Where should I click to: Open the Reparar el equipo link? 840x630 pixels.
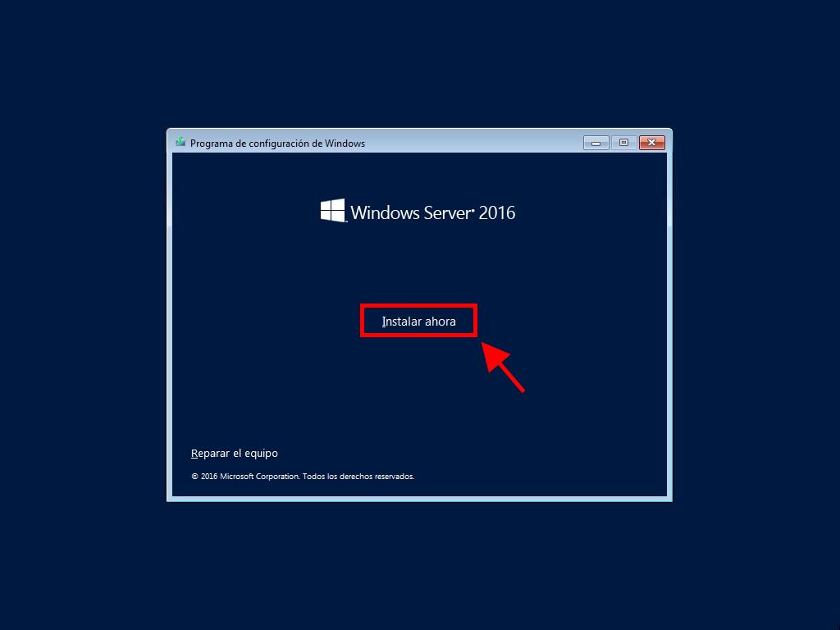pyautogui.click(x=234, y=453)
